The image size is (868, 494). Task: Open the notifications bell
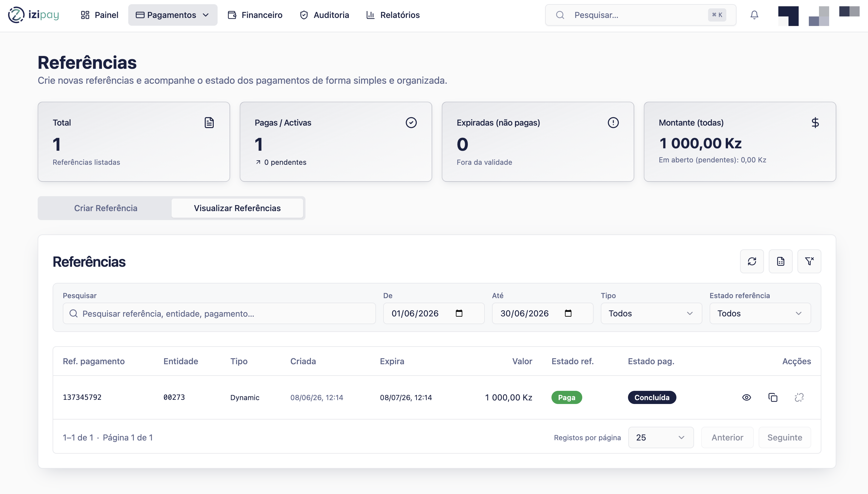[754, 15]
